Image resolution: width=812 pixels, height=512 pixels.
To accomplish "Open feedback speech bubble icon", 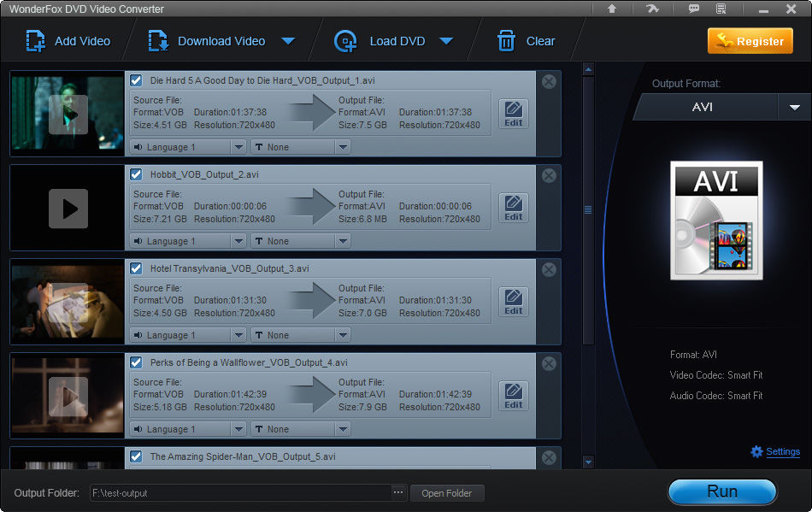I will 693,9.
